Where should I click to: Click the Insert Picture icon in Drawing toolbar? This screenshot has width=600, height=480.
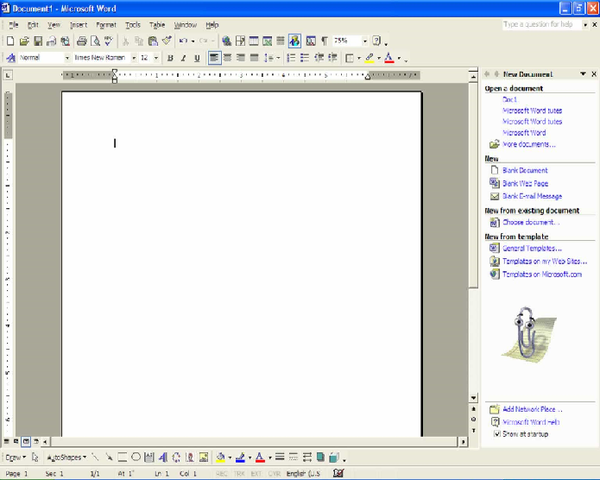(204, 457)
